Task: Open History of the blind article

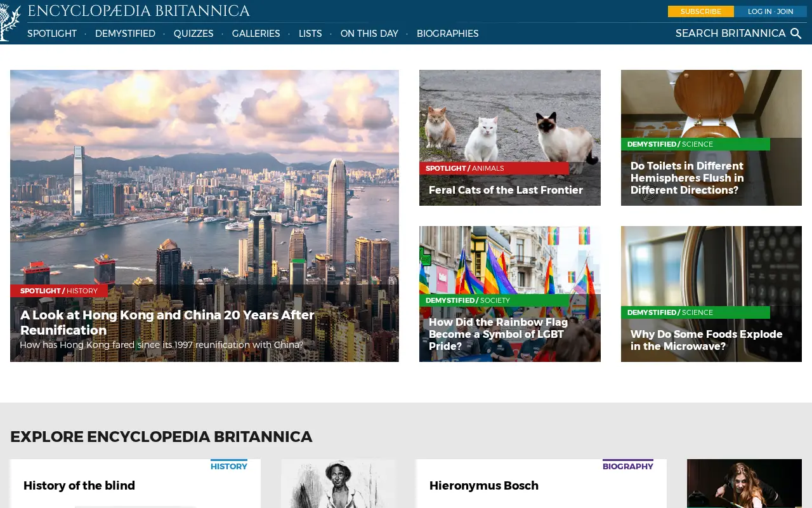Action: pos(79,486)
